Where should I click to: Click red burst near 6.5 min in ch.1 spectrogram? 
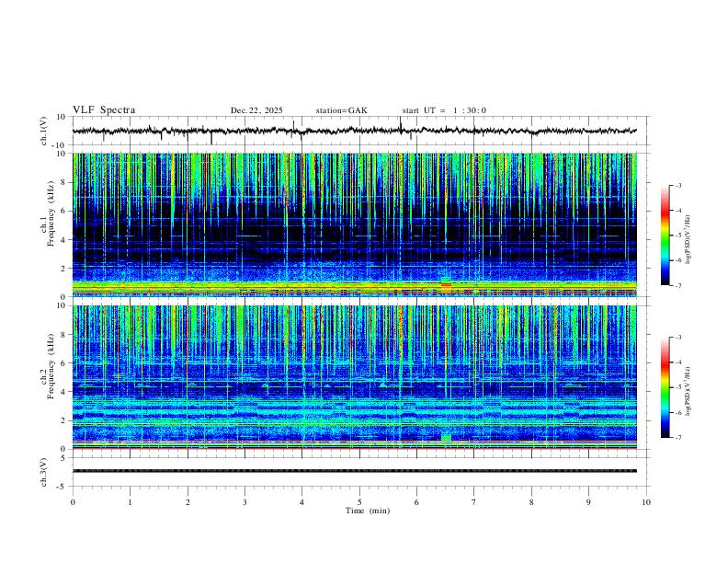click(446, 288)
